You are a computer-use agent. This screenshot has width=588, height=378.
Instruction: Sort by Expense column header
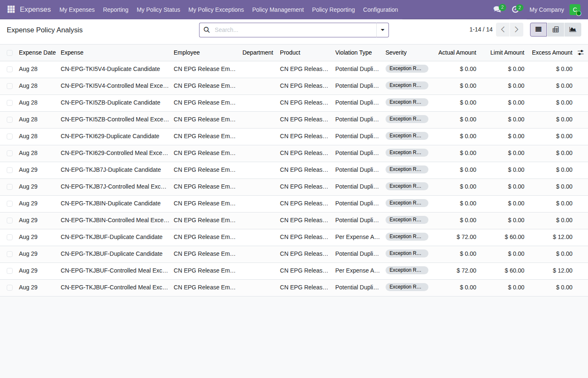(x=72, y=52)
